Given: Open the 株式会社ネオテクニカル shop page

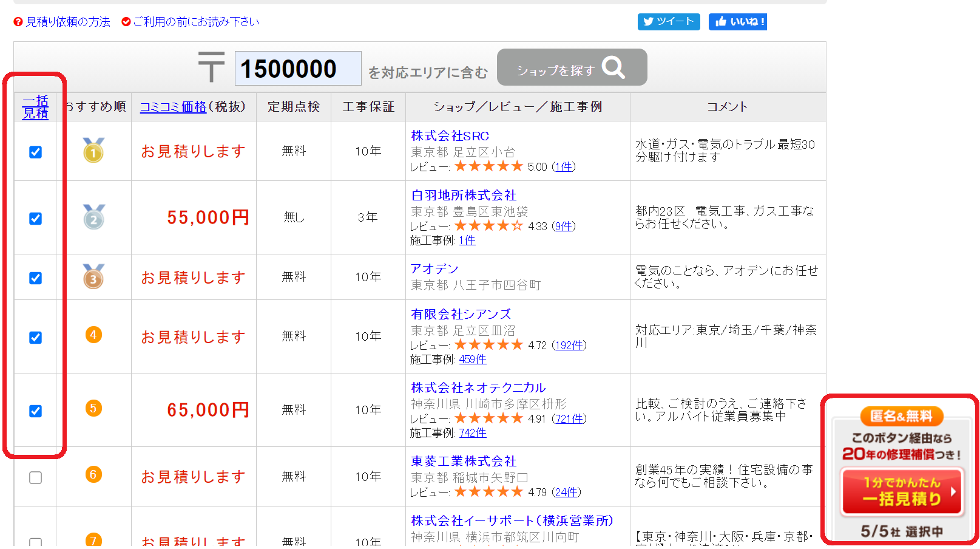Looking at the screenshot, I should tap(478, 388).
